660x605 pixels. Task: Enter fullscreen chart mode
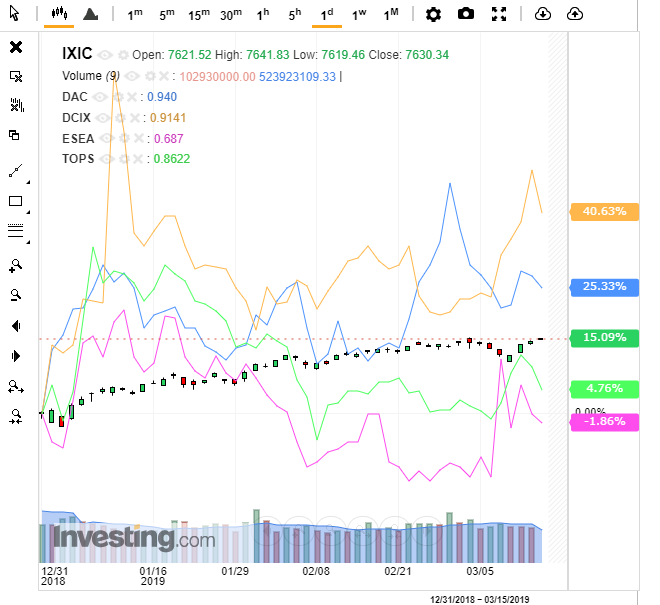pos(500,14)
